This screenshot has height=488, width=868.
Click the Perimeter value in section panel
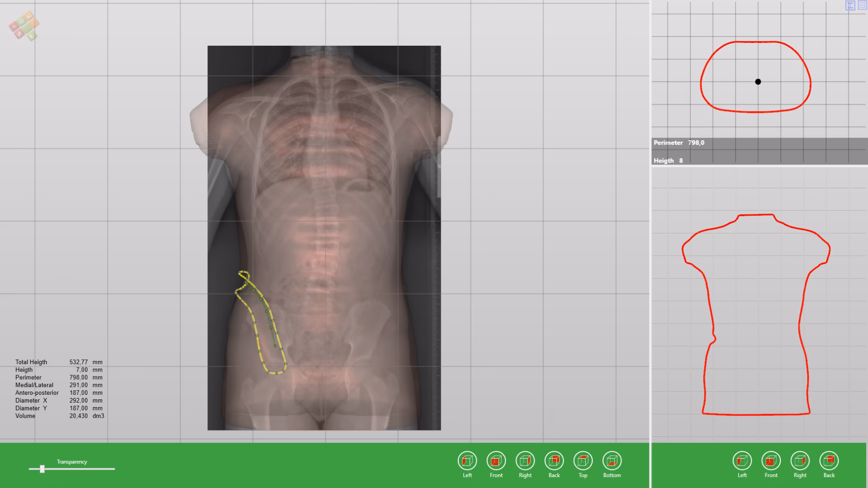[x=696, y=143]
